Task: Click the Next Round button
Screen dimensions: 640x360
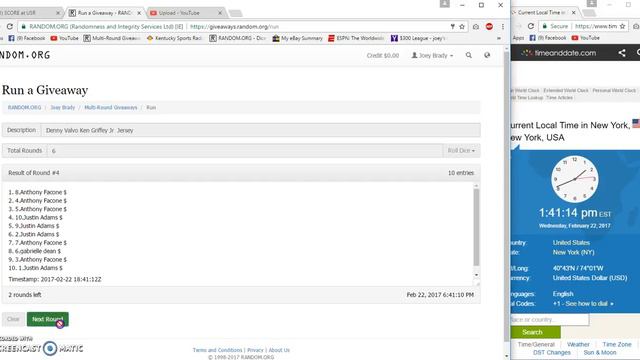Action: pos(48,319)
